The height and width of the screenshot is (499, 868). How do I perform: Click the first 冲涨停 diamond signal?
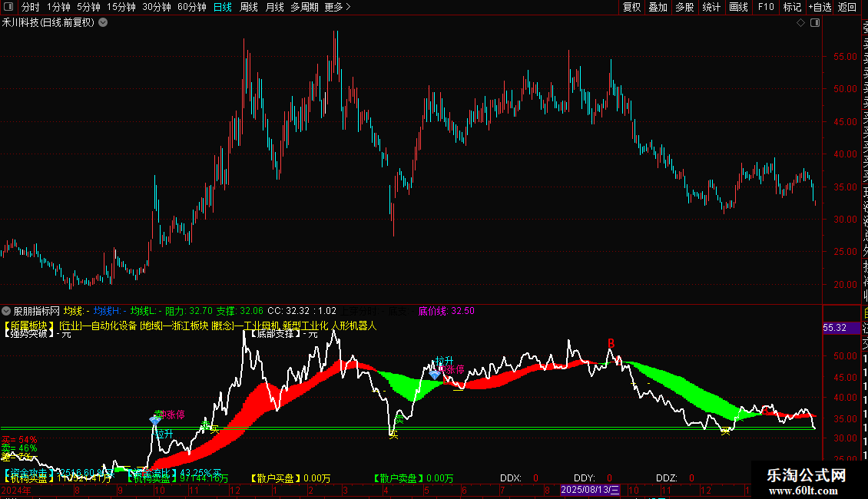(x=156, y=421)
